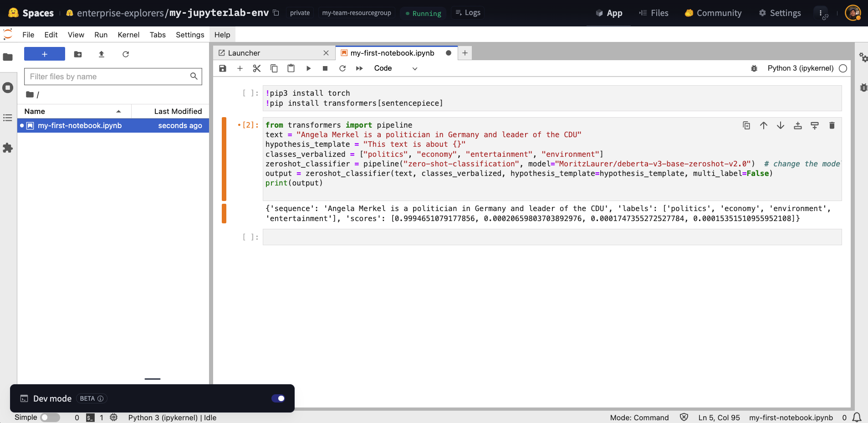The image size is (868, 423).
Task: Restart kernel and run all cells
Action: coord(359,68)
